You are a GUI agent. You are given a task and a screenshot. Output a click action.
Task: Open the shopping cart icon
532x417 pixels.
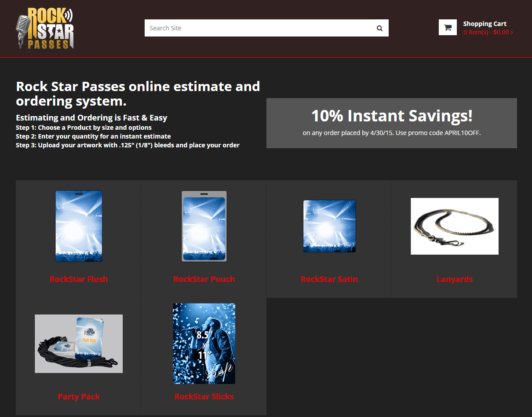[448, 27]
